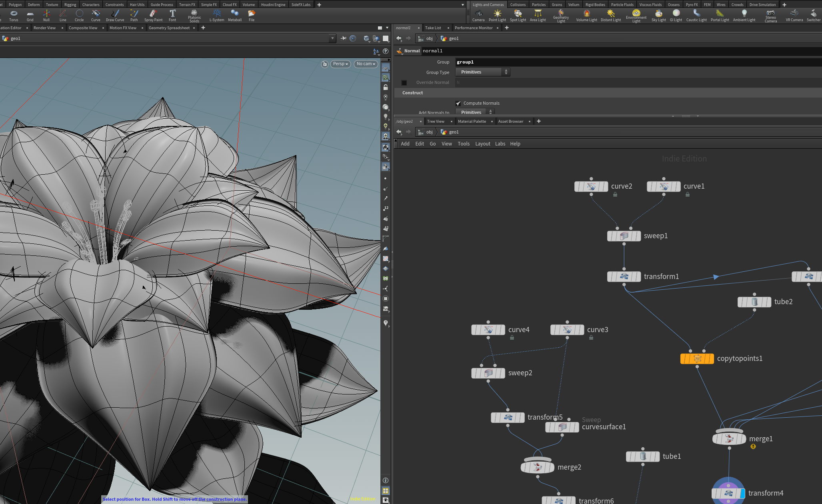Click the Group input field
822x504 pixels.
click(x=638, y=62)
